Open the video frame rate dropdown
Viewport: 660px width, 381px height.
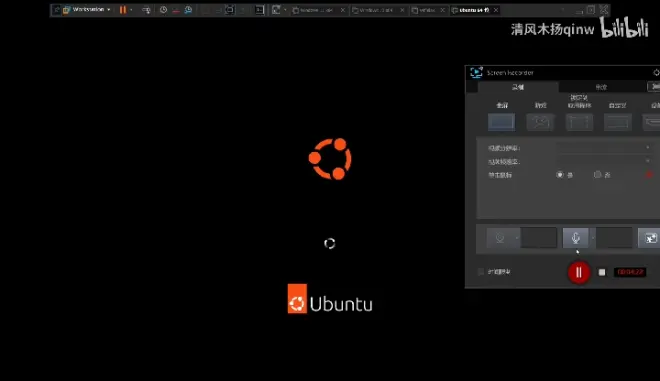(x=604, y=161)
